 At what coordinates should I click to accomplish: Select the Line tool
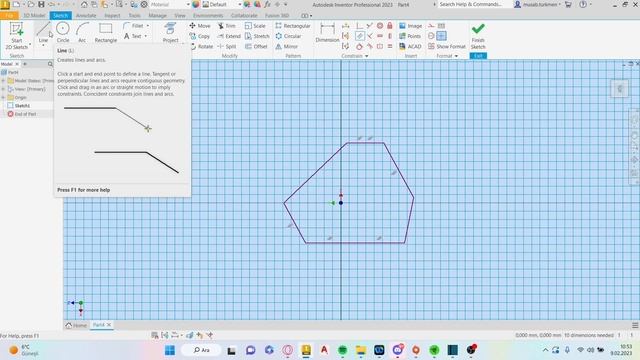[x=43, y=32]
